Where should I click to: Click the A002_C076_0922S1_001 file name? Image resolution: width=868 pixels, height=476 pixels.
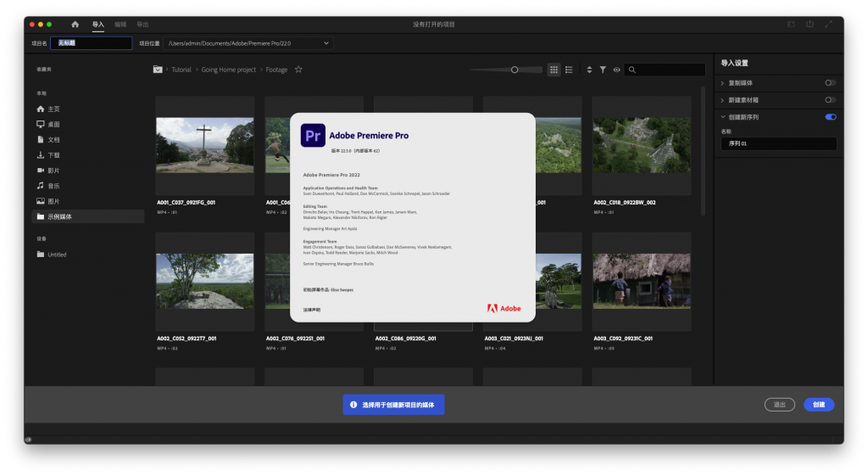(295, 339)
